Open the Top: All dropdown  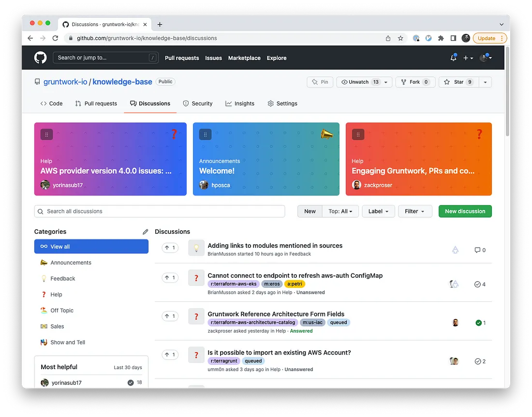340,211
